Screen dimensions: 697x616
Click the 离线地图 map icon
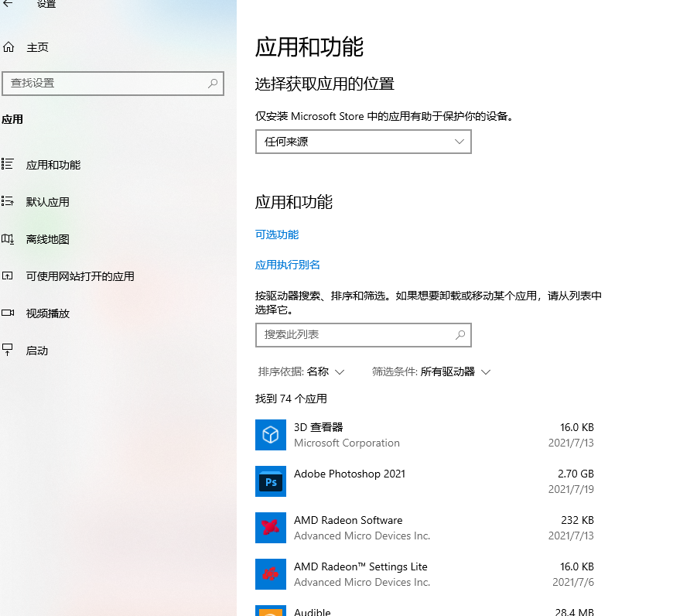(x=8, y=239)
